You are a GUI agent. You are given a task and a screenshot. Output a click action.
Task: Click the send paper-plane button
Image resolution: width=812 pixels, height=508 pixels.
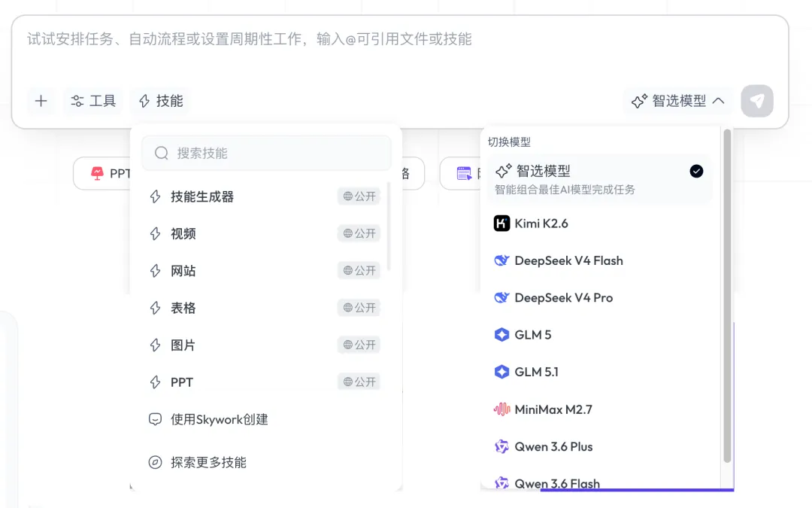click(756, 101)
